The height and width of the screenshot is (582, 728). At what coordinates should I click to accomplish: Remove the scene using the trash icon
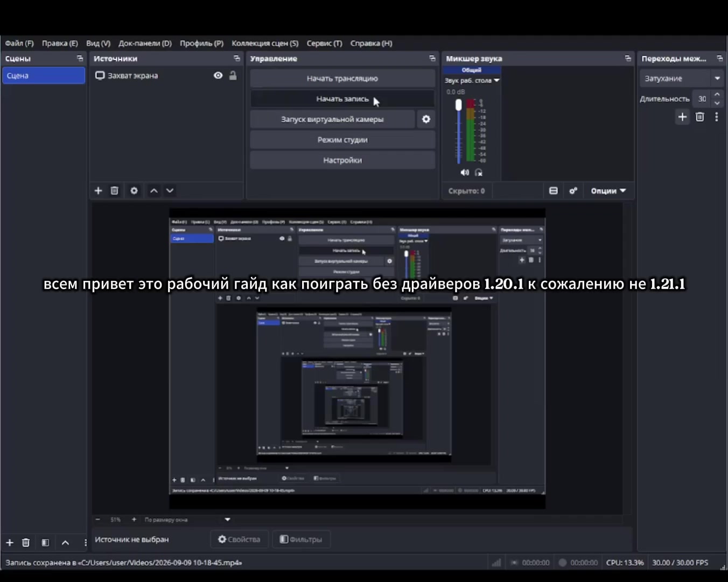coord(25,543)
